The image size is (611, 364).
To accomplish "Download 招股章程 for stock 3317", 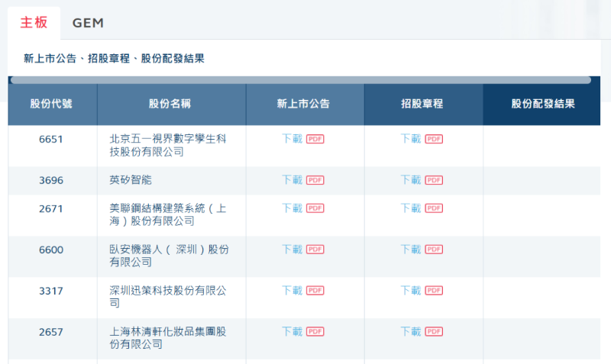I will 411,291.
